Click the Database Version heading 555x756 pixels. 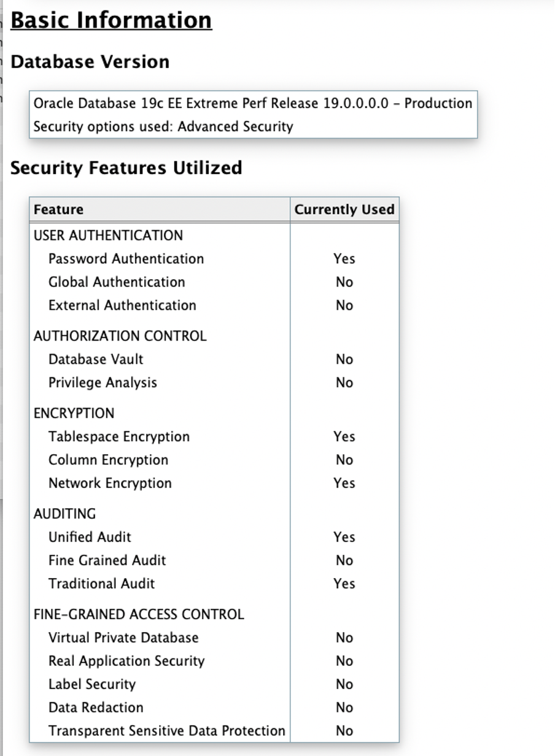[x=90, y=62]
